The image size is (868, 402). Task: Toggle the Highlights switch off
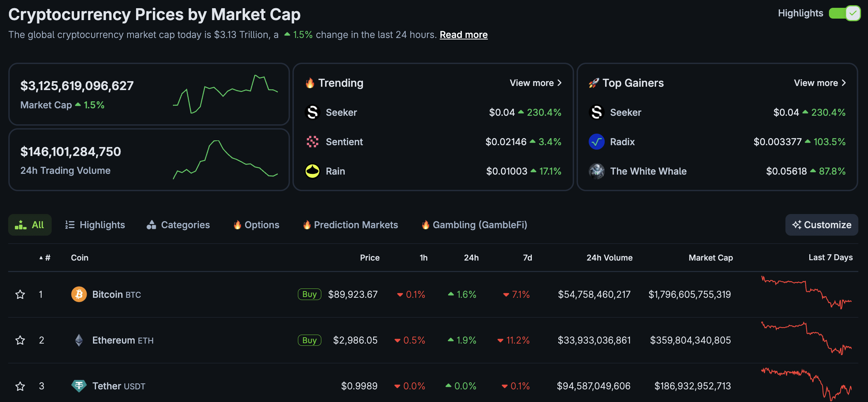(x=844, y=13)
